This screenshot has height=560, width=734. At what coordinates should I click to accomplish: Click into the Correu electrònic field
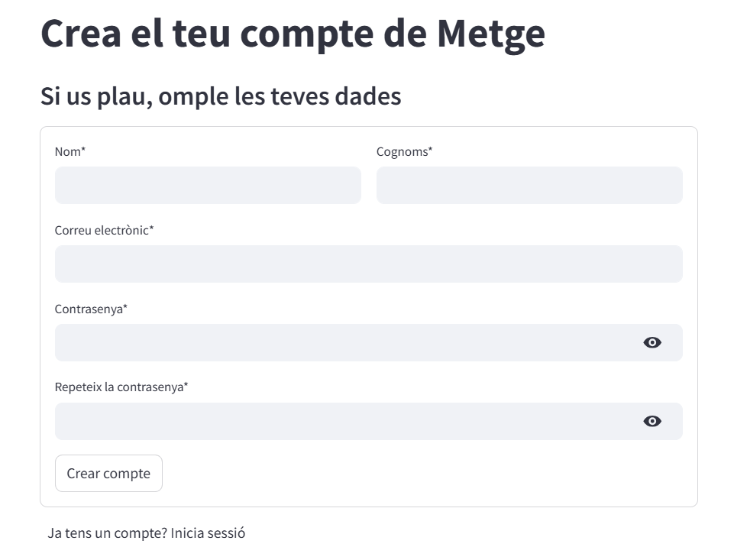(368, 264)
